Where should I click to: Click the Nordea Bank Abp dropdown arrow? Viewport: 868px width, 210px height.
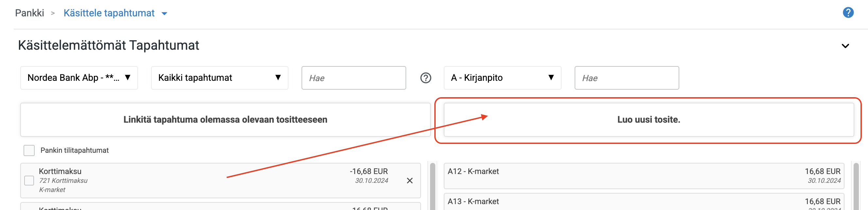[128, 78]
